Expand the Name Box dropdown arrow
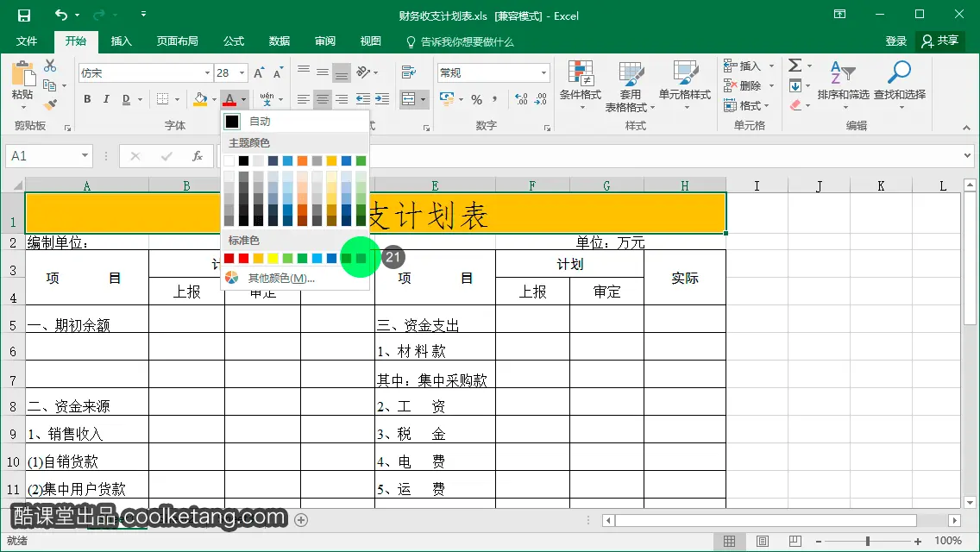Viewport: 980px width, 552px height. pyautogui.click(x=85, y=155)
